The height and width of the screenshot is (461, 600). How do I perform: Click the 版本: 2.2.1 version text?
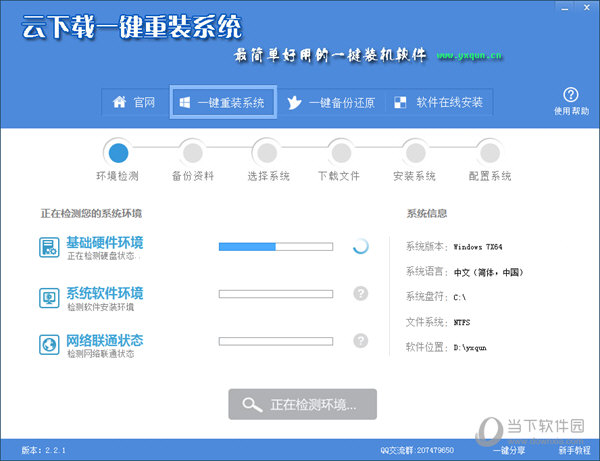click(44, 450)
